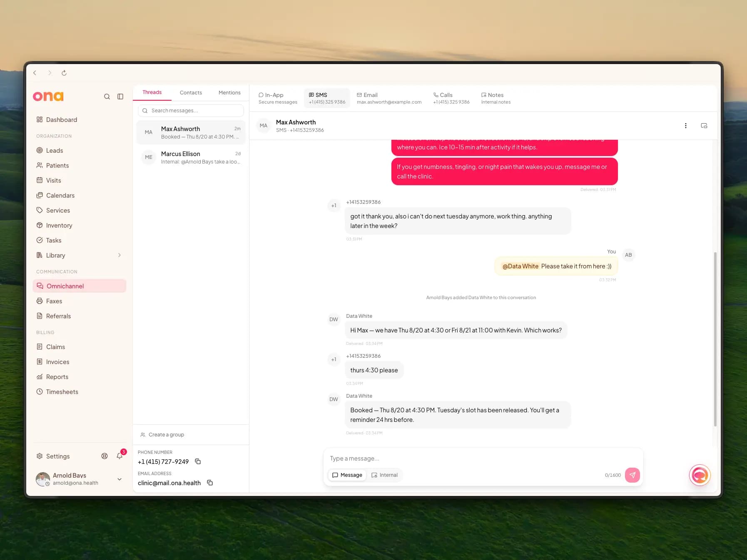
Task: Switch compose mode to Internal
Action: [x=384, y=475]
